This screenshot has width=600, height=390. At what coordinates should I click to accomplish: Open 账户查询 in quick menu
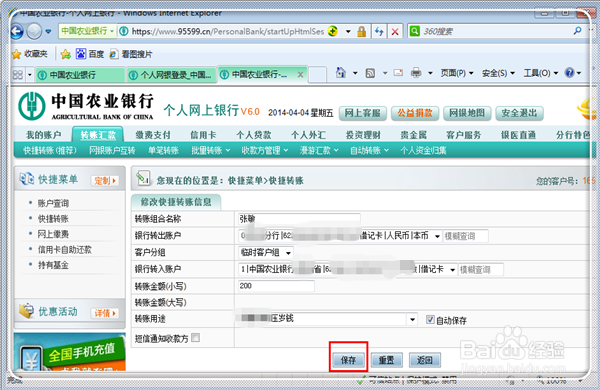(53, 203)
